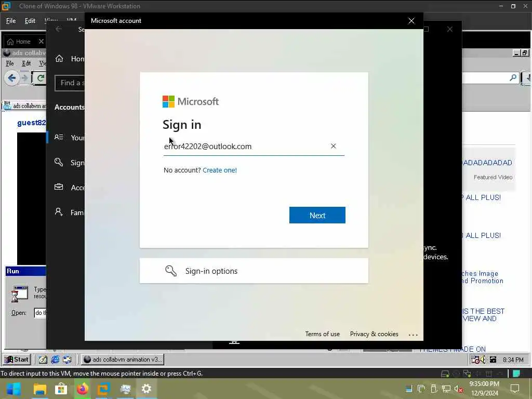Select Sign-in options key icon in Settings sidebar
The width and height of the screenshot is (532, 399).
click(59, 162)
